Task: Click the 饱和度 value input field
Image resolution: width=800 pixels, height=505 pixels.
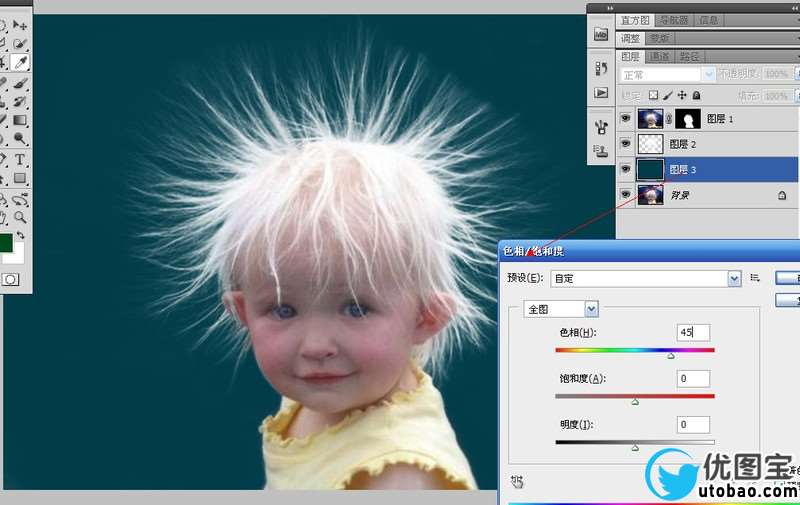Action: pyautogui.click(x=693, y=378)
